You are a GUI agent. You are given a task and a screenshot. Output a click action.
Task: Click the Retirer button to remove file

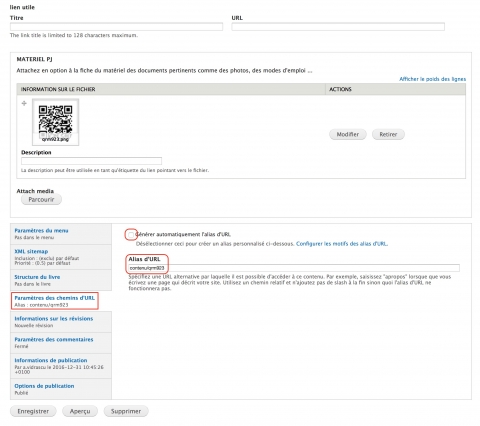(388, 134)
